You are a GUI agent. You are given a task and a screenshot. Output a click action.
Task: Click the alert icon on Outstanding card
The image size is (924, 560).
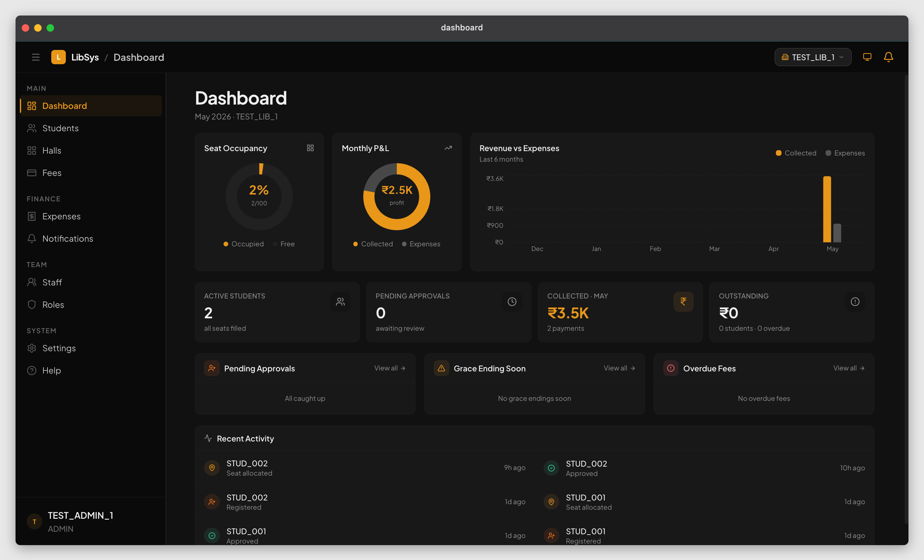(855, 302)
